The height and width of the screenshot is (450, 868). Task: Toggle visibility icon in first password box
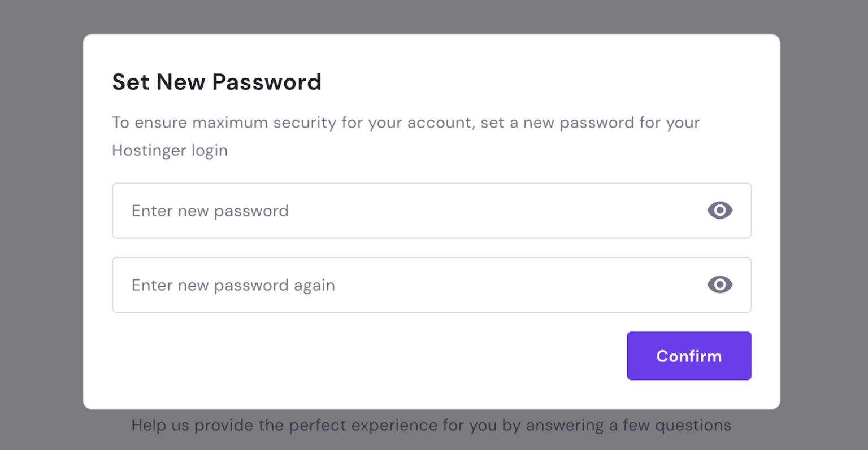(x=719, y=211)
